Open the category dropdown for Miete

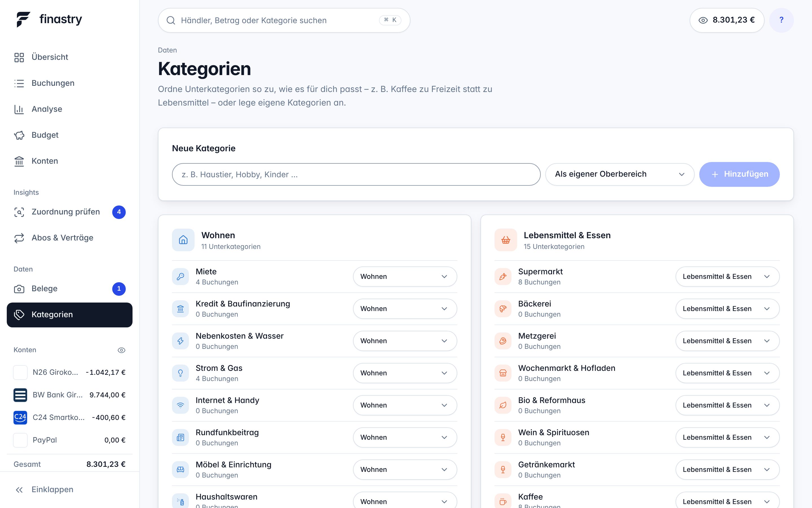pos(405,277)
